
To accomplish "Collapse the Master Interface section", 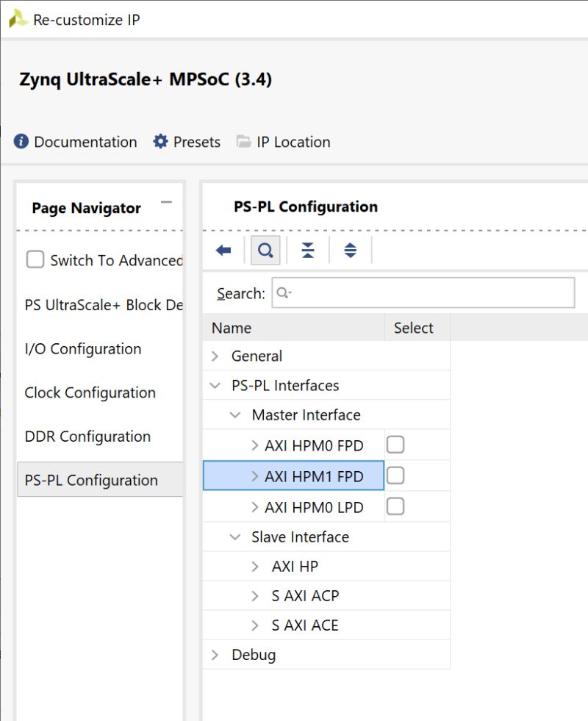I will [x=234, y=415].
